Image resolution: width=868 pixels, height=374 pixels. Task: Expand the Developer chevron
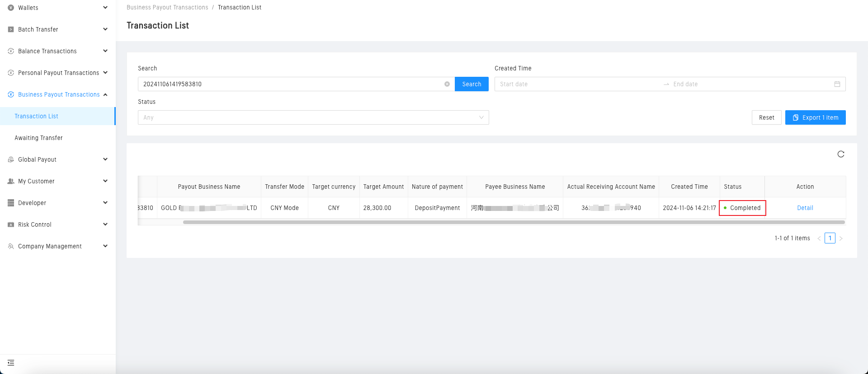pyautogui.click(x=105, y=202)
